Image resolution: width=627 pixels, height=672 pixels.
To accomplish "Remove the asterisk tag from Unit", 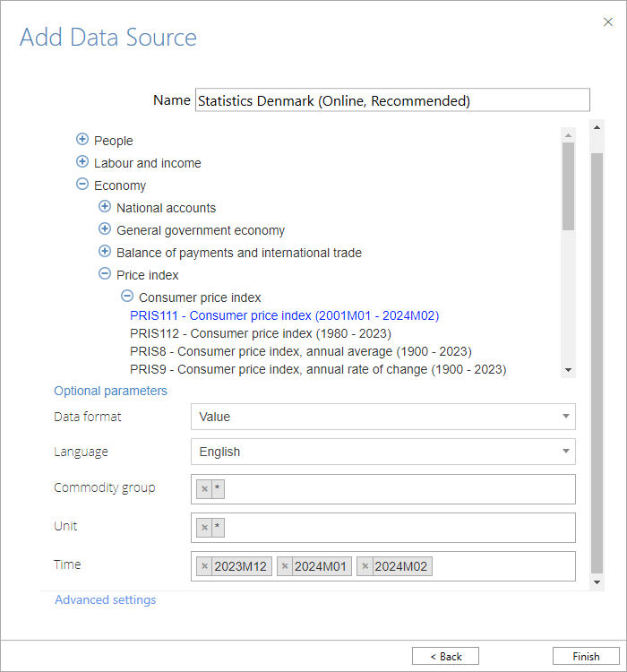I will (204, 528).
